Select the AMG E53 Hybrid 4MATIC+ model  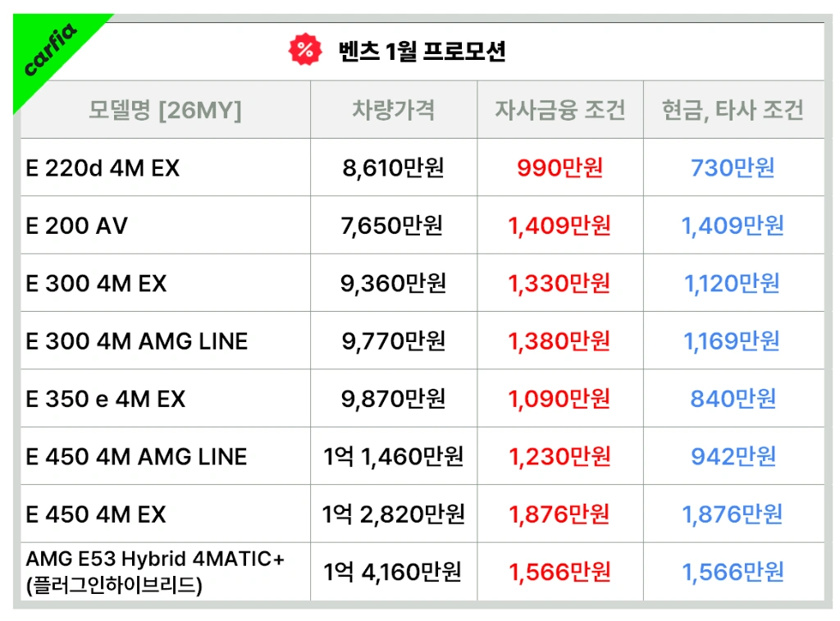pyautogui.click(x=155, y=572)
